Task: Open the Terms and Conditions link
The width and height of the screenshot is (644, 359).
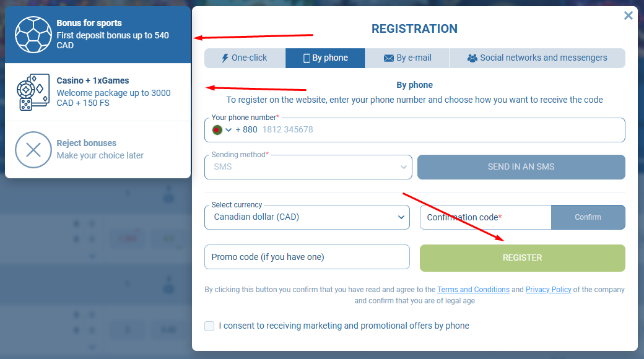Action: (473, 290)
